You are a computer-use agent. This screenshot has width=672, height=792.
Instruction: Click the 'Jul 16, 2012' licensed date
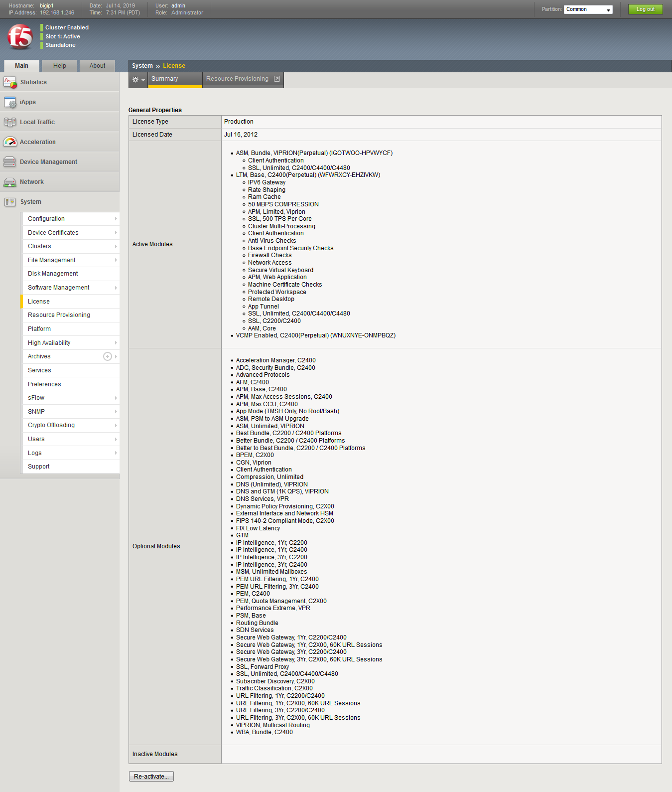coord(241,135)
